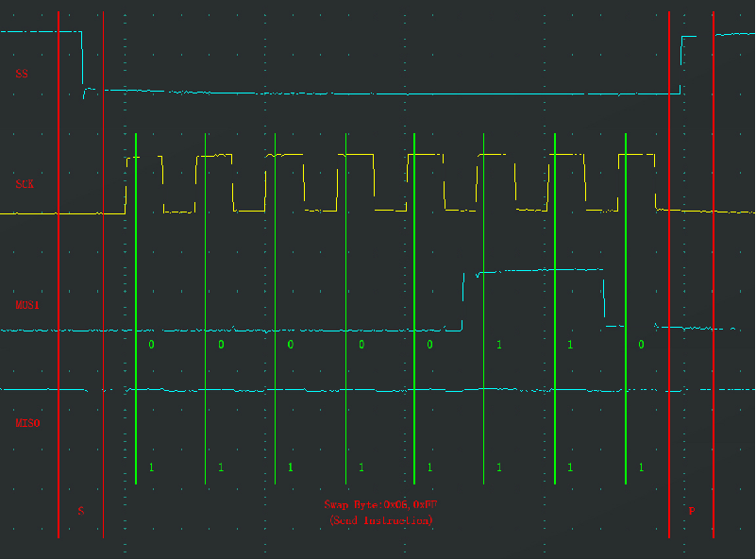Click the Swap Byte annotation text
Viewport: 756px width, 560px height.
[x=380, y=505]
